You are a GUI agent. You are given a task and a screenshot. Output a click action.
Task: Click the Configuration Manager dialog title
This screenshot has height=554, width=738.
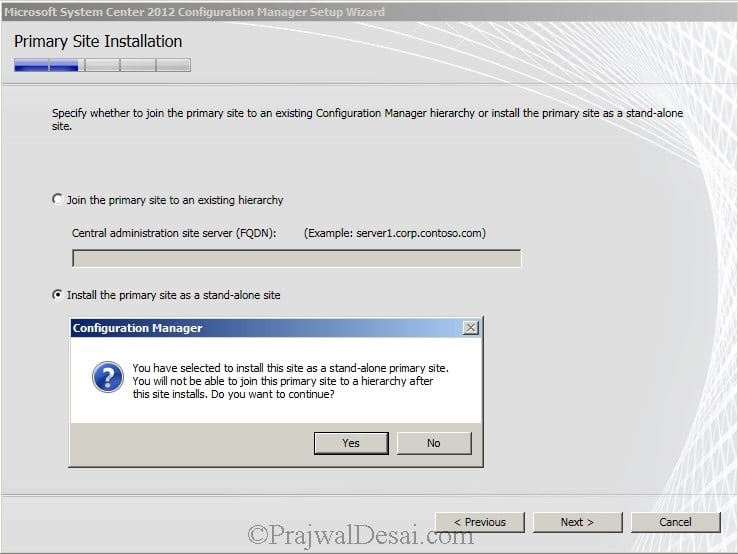(137, 328)
